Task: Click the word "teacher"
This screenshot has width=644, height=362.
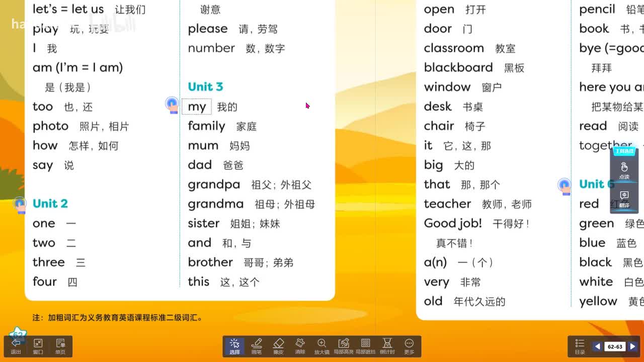Action: click(447, 204)
